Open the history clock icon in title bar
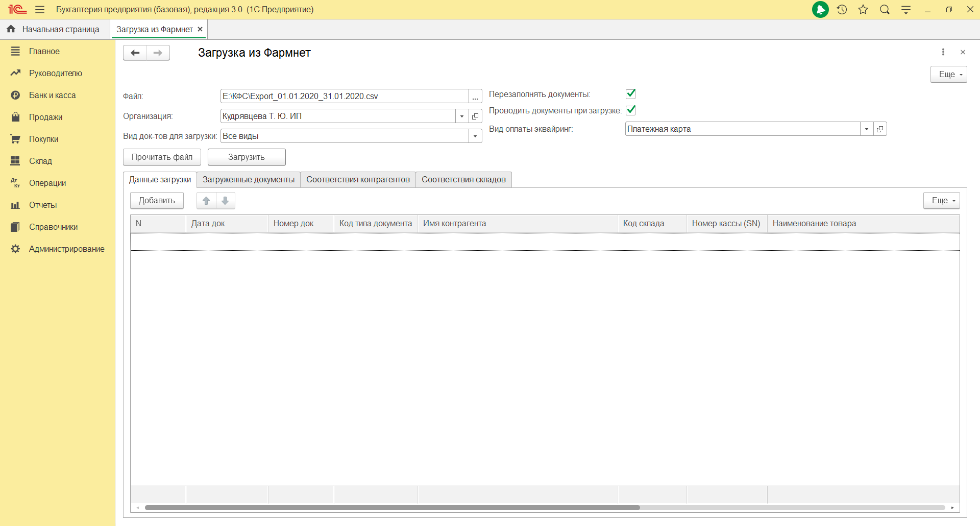The height and width of the screenshot is (526, 980). 842,10
